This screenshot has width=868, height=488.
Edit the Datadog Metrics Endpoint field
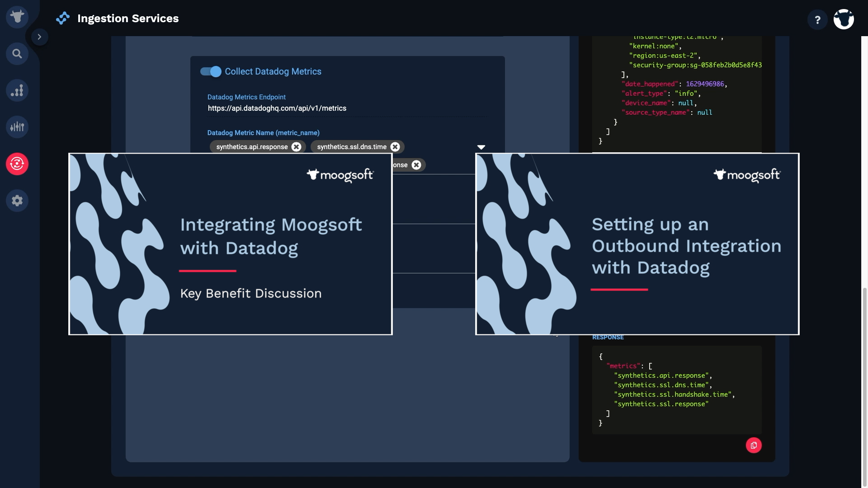pos(347,108)
